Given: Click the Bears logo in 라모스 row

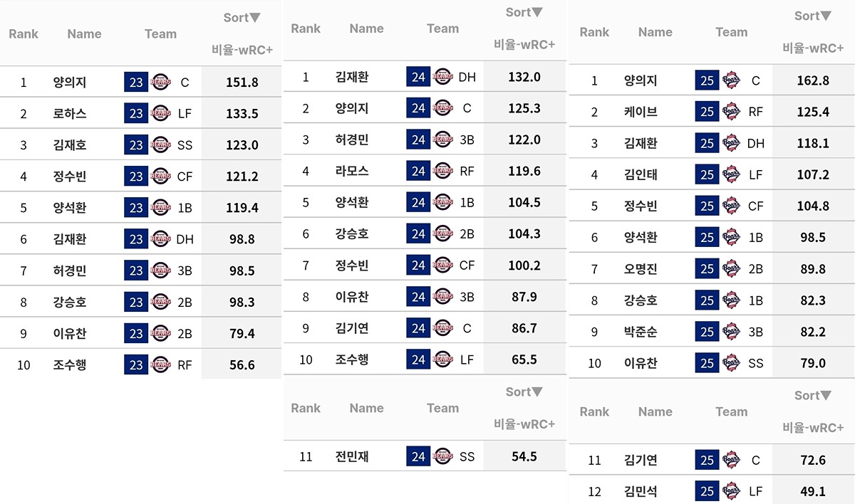Looking at the screenshot, I should [x=443, y=171].
